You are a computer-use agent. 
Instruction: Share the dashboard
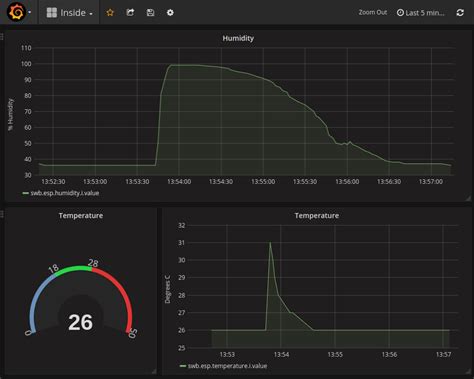[130, 13]
